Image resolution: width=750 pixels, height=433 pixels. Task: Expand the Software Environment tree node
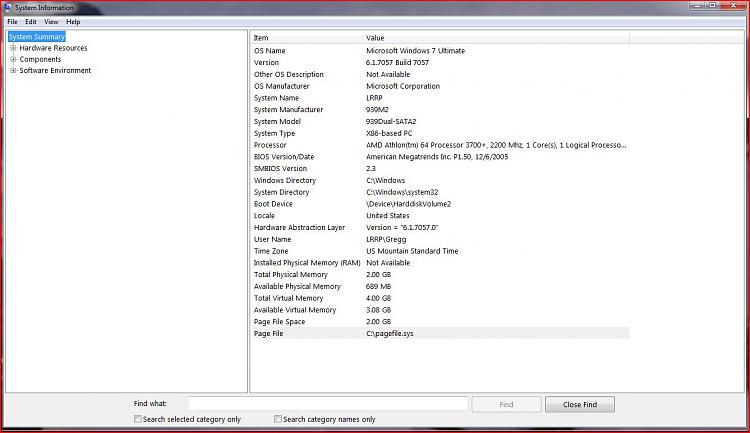click(13, 70)
